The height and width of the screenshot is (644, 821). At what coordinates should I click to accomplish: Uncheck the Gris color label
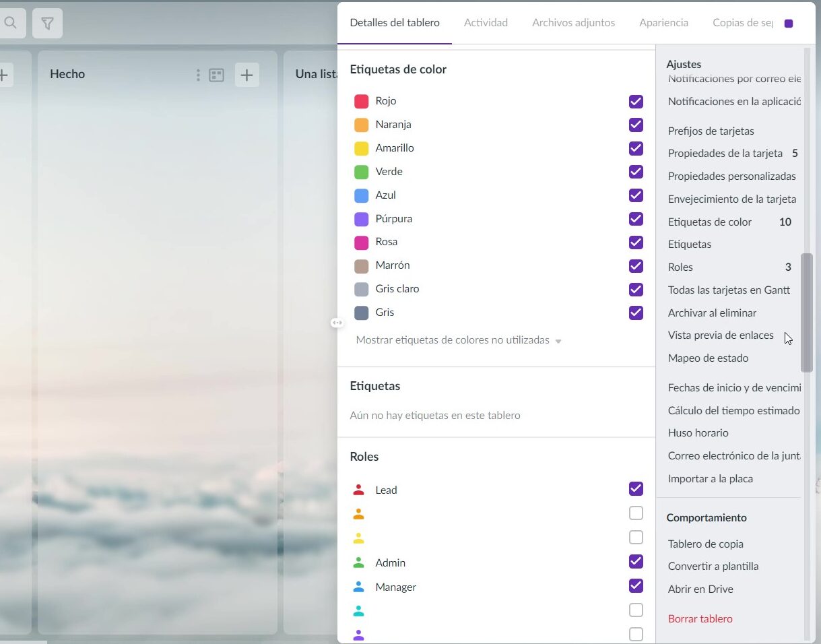coord(636,313)
